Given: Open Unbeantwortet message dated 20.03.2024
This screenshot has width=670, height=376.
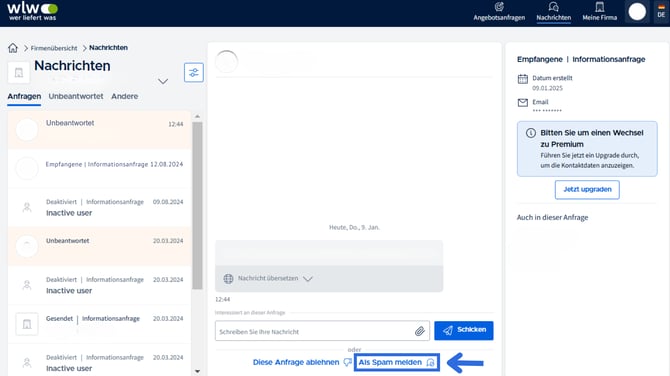Looking at the screenshot, I should [99, 246].
